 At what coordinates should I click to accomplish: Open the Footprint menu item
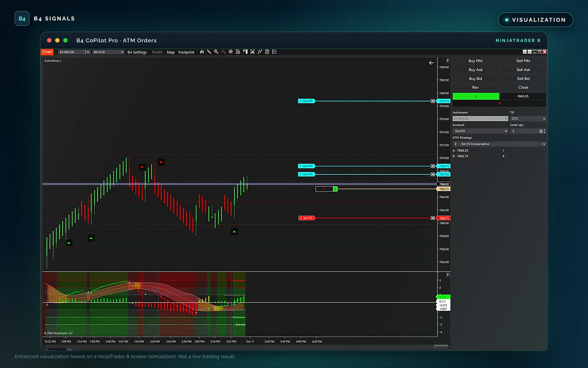pyautogui.click(x=186, y=52)
